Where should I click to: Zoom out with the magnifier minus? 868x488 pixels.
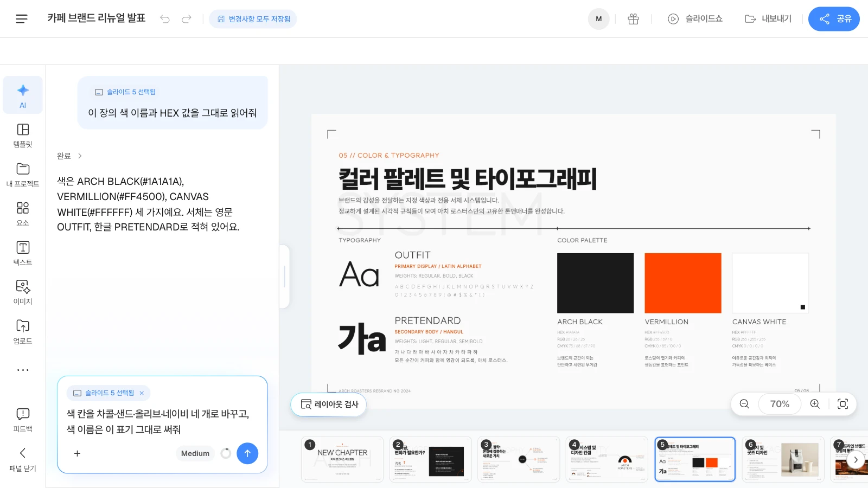click(x=744, y=404)
